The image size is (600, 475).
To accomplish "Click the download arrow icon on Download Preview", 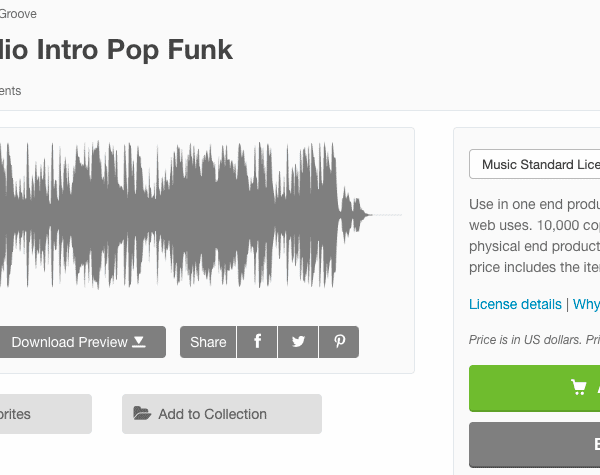I will point(139,342).
